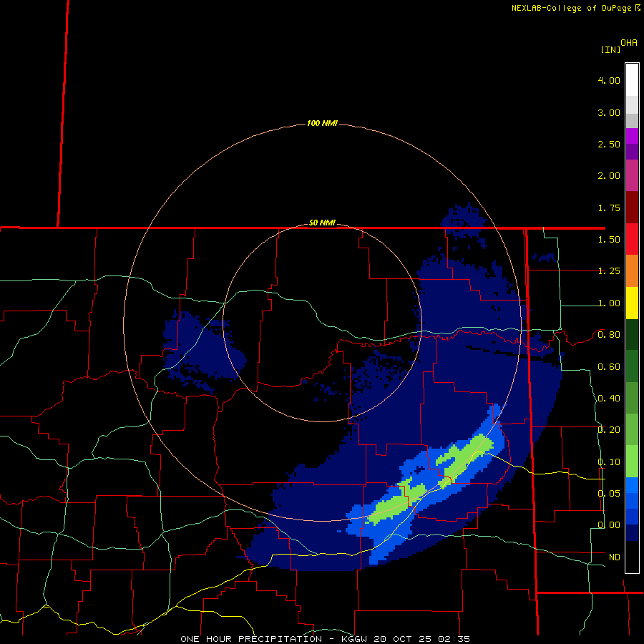Click the 4.00 legend value
The image size is (644, 644).
[x=609, y=80]
